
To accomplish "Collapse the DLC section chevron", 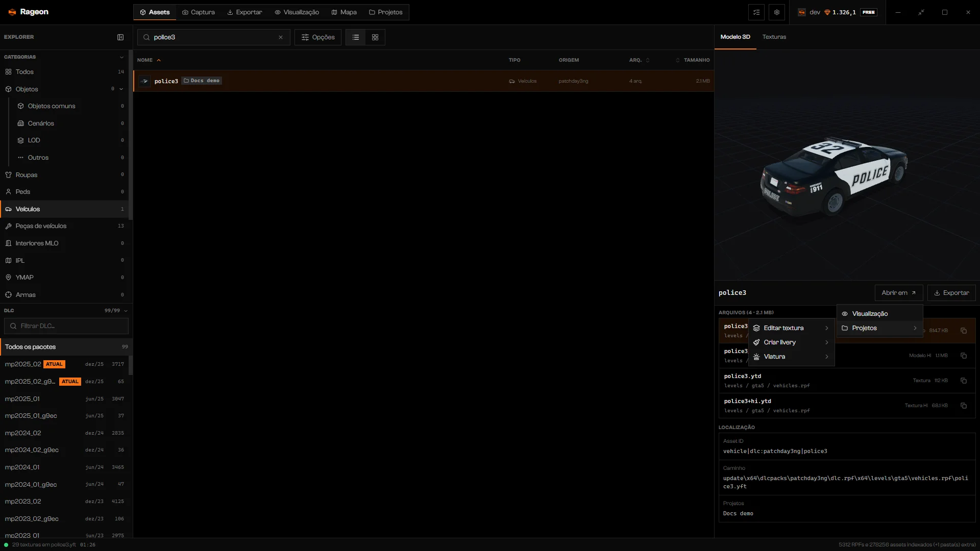I will 126,311.
